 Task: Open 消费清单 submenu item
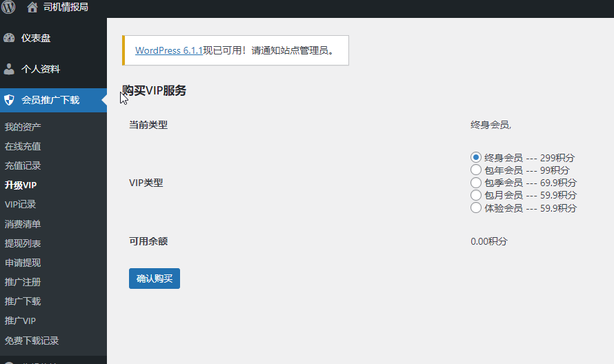tap(23, 224)
